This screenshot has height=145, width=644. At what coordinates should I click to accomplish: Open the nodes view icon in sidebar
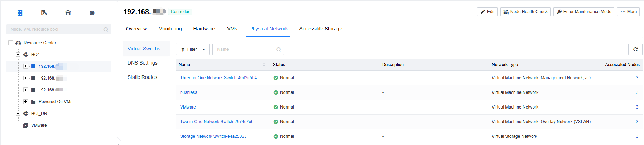[20, 13]
